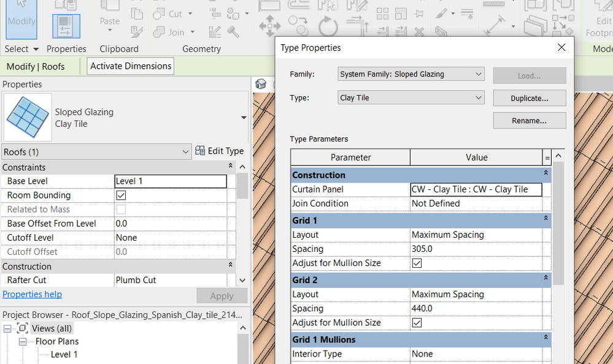
Task: Select the Copy element tool in Modify panel
Action: coord(298,25)
